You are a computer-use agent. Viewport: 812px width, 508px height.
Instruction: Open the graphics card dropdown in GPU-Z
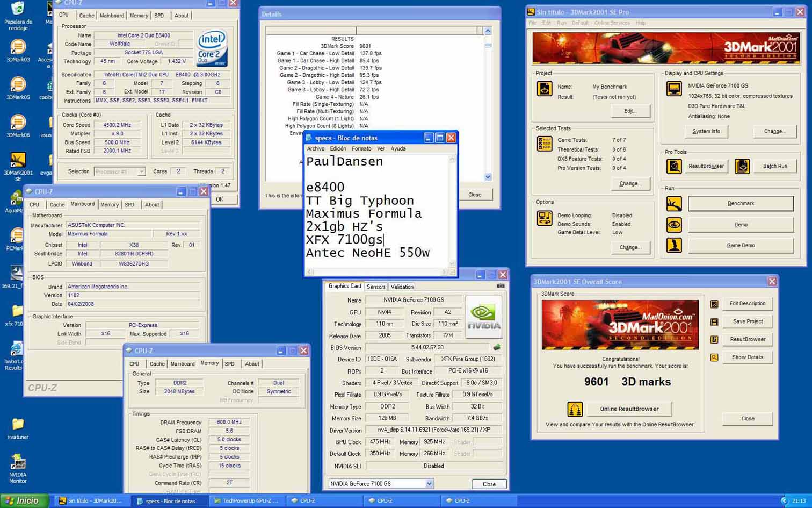click(429, 484)
